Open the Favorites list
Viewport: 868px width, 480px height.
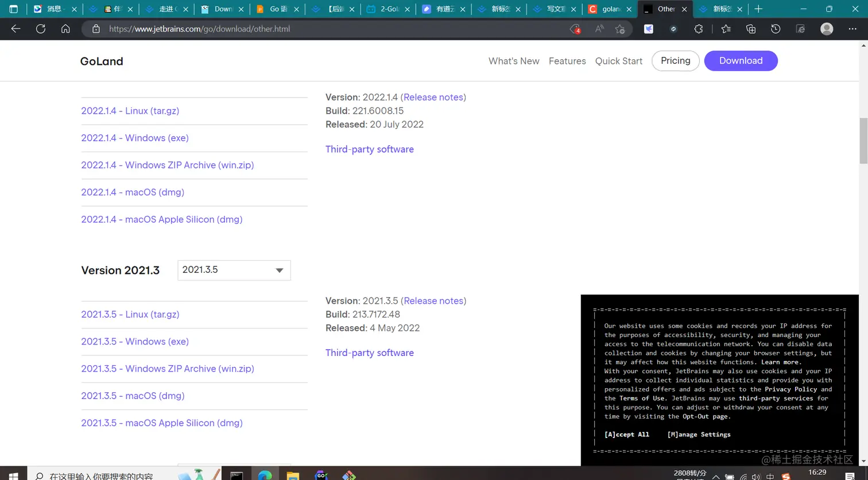click(726, 29)
